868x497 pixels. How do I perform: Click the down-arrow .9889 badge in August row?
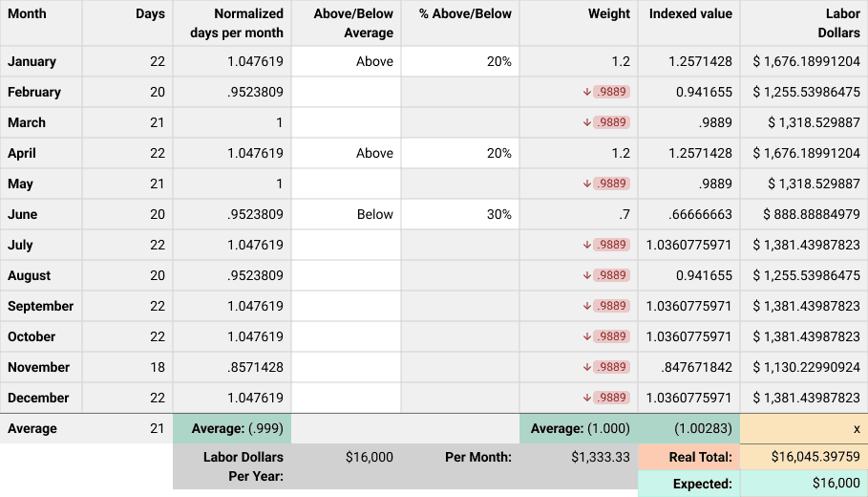point(606,275)
